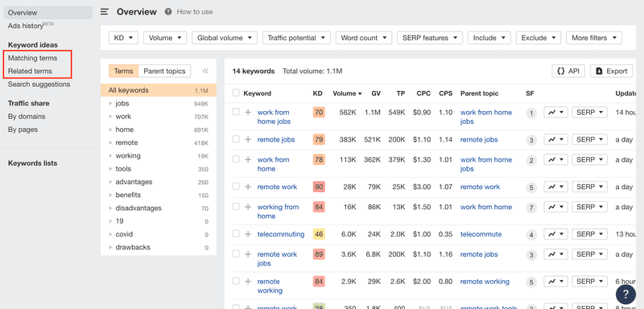Viewport: 644px width, 309px height.
Task: Open trend chart for telecommuting row
Action: (555, 234)
